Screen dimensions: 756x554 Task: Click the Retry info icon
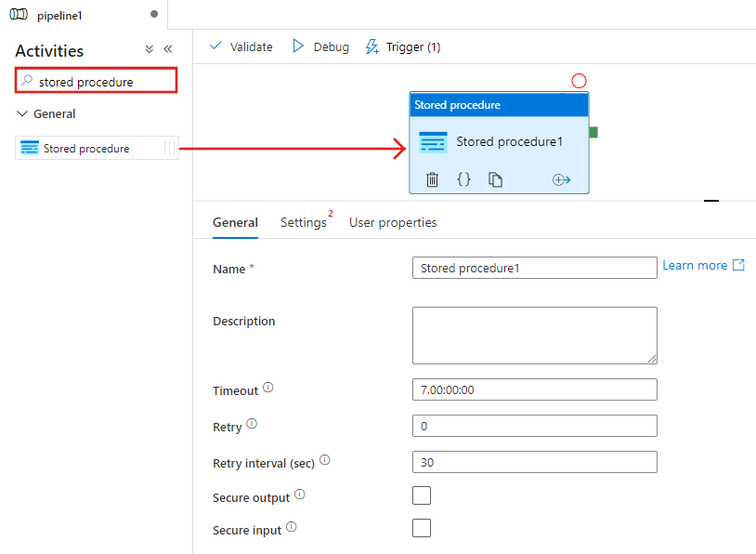click(x=252, y=425)
